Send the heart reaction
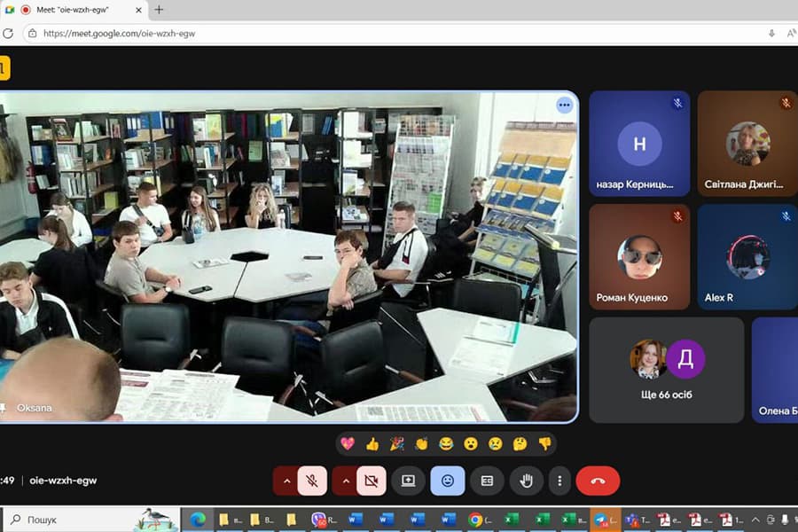Image resolution: width=798 pixels, height=532 pixels. [x=348, y=444]
